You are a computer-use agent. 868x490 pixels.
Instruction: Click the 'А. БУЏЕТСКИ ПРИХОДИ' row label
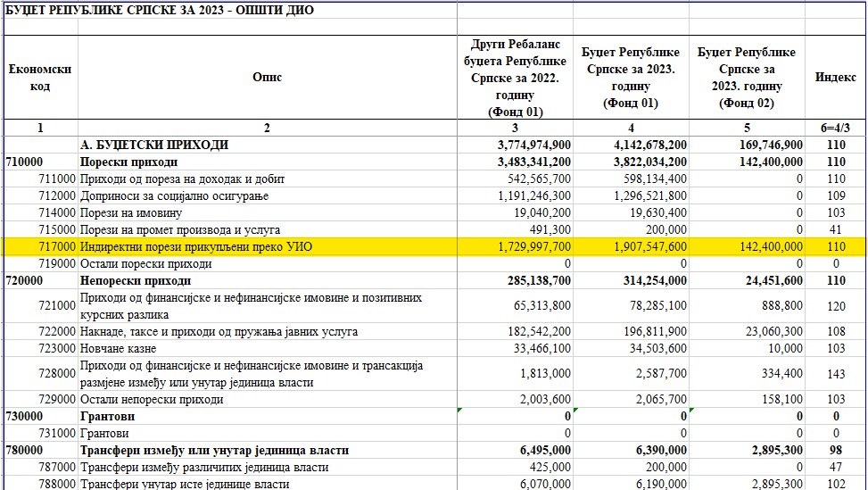(x=154, y=145)
